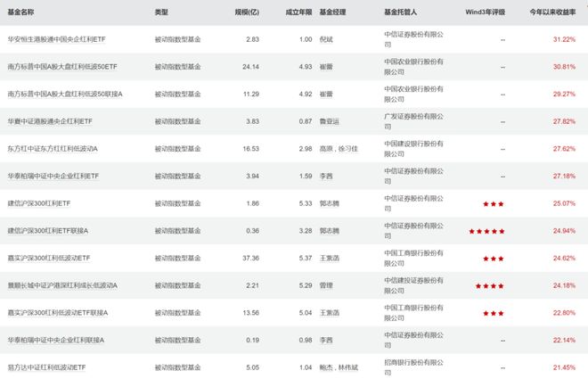This screenshot has width=588, height=379.
Task: Click the Wind3年评级 column header
Action: point(485,13)
